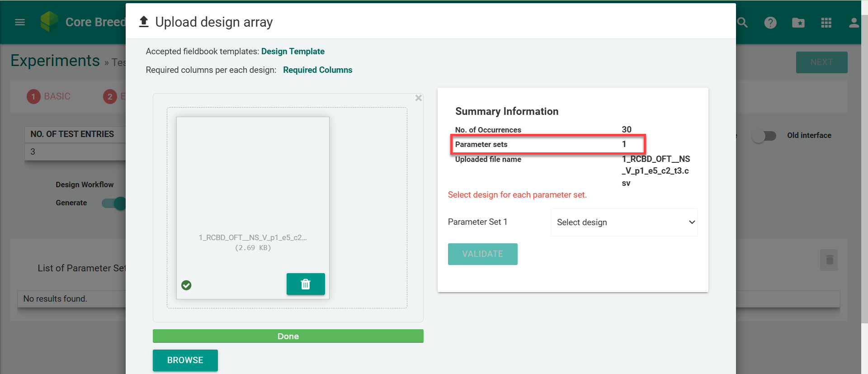Click the uploaded CSV file thumbnail
868x374 pixels.
pos(253,190)
